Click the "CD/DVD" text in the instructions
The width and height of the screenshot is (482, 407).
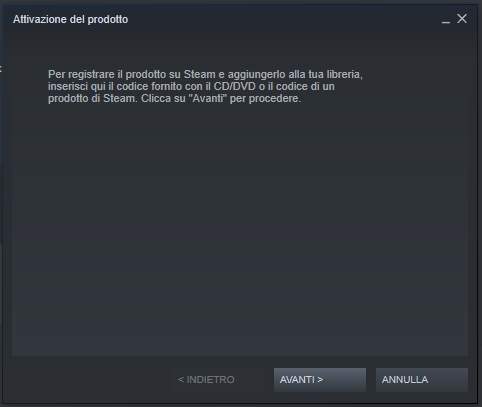(235, 86)
